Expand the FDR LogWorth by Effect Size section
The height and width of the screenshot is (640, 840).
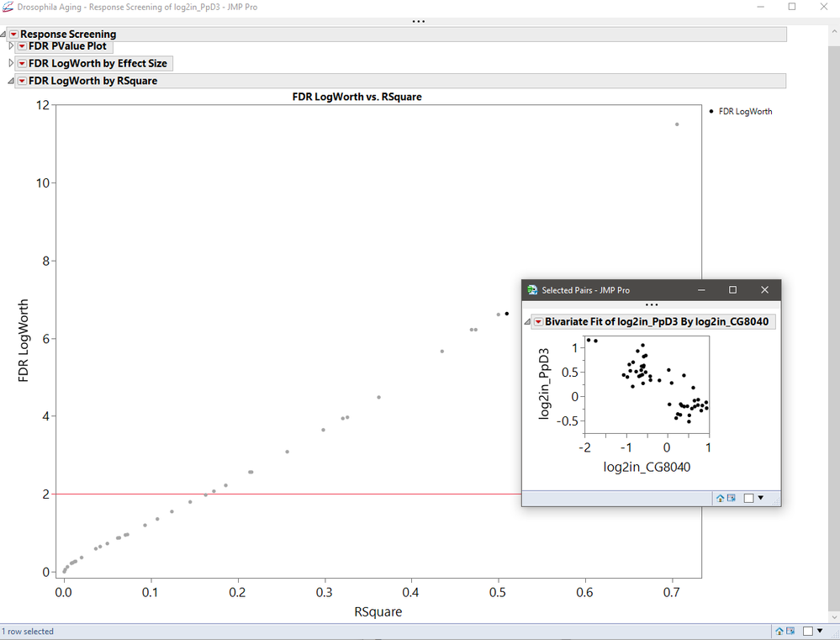(10, 63)
